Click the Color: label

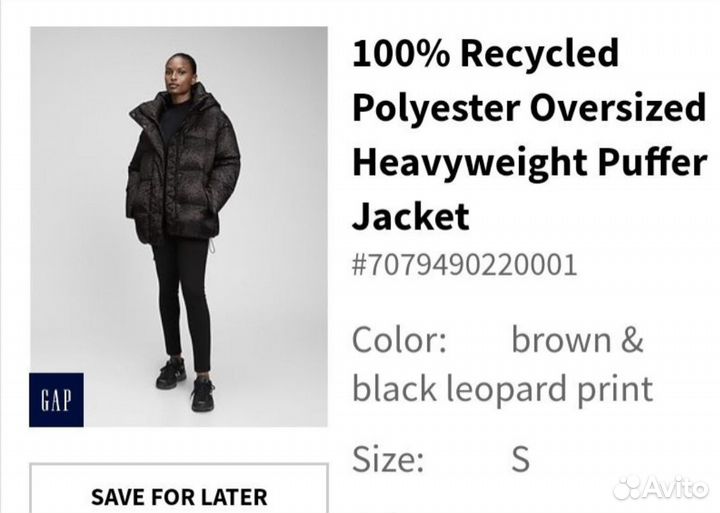point(399,340)
